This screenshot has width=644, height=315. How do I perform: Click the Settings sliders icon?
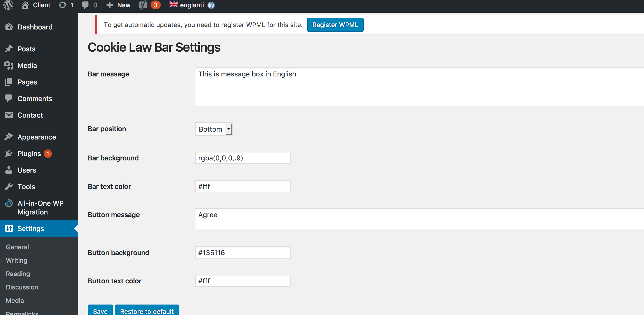coord(9,228)
